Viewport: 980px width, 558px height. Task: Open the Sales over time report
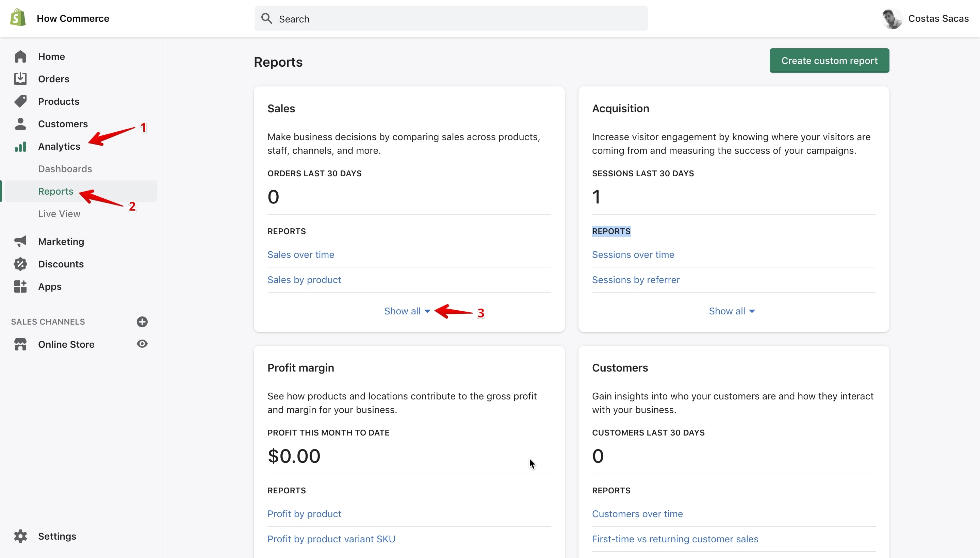(300, 255)
